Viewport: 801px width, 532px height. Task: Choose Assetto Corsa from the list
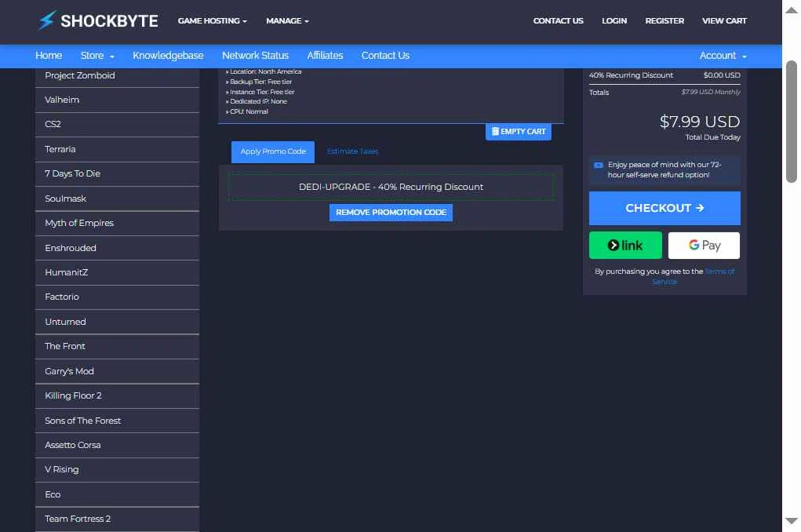pos(117,446)
